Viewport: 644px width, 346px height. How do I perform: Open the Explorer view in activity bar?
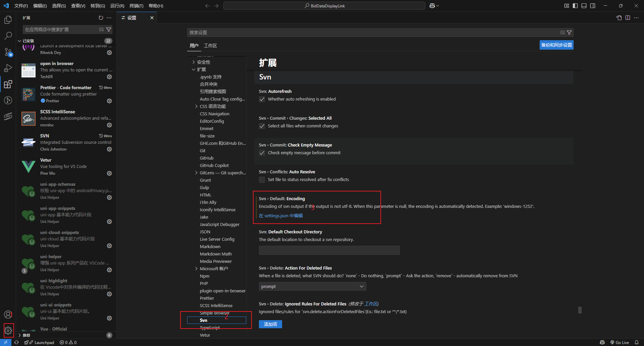click(x=8, y=20)
